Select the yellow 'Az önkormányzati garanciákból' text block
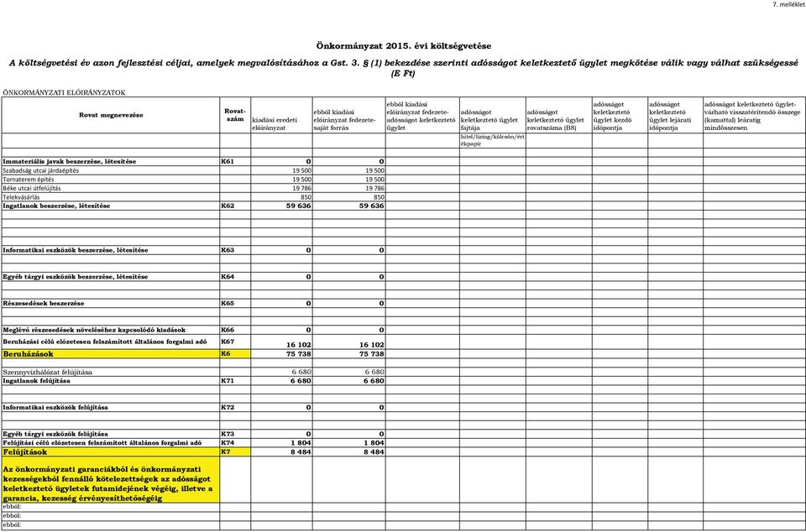Image resolution: width=806 pixels, height=532 pixels. [x=111, y=480]
